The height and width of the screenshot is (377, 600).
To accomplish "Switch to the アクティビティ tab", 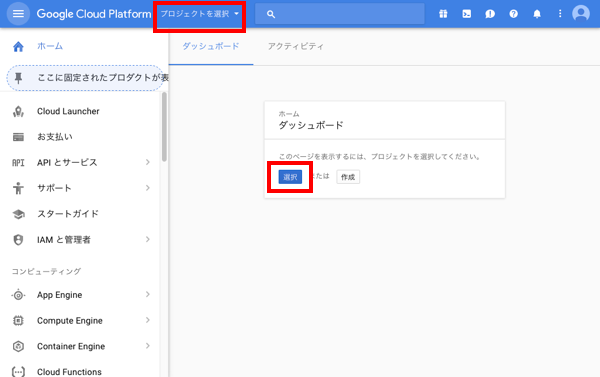I will click(295, 46).
